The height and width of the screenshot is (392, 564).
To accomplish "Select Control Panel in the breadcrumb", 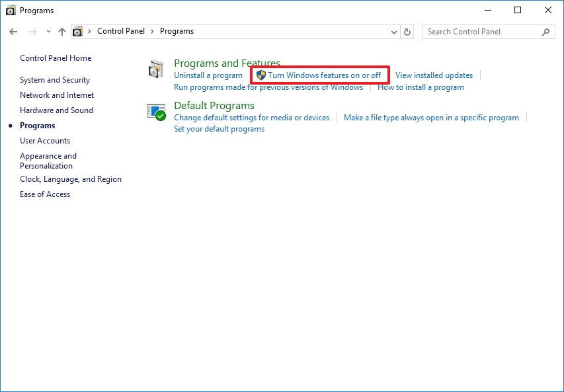I will [121, 31].
